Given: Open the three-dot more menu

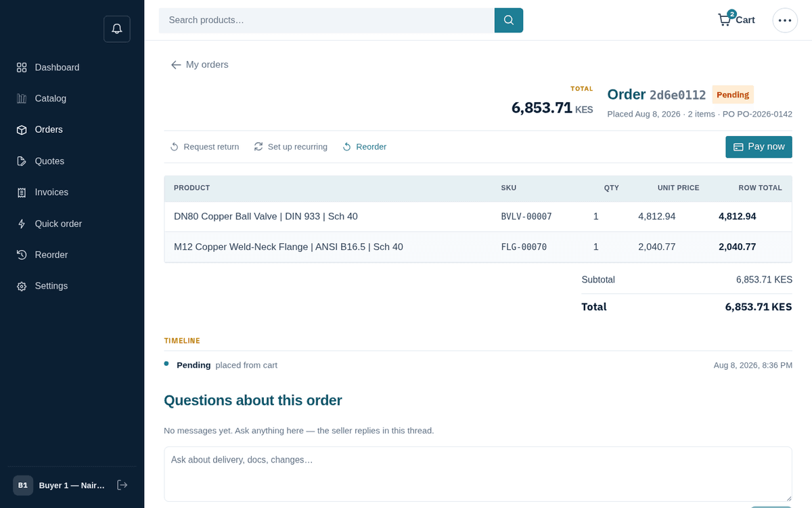Looking at the screenshot, I should point(785,20).
